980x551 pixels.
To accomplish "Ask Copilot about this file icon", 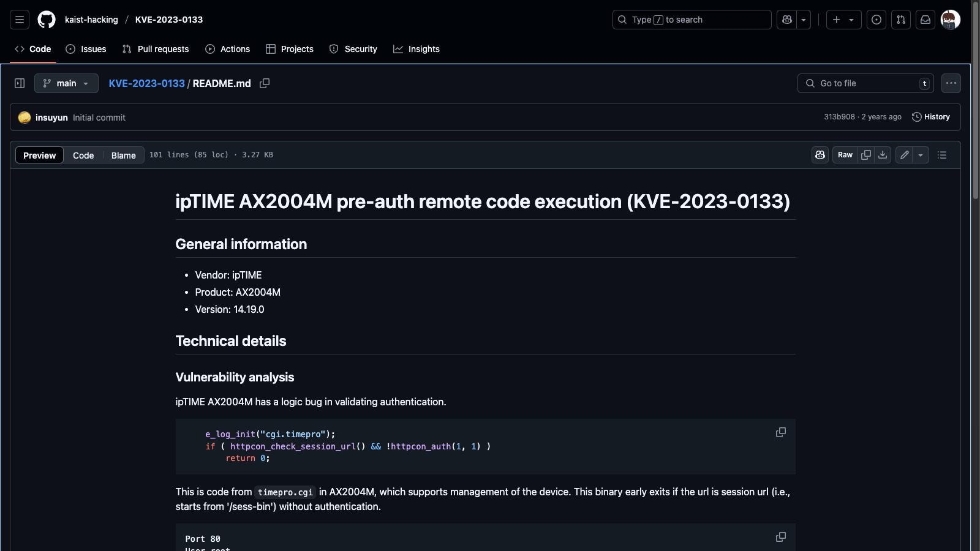I will click(820, 155).
